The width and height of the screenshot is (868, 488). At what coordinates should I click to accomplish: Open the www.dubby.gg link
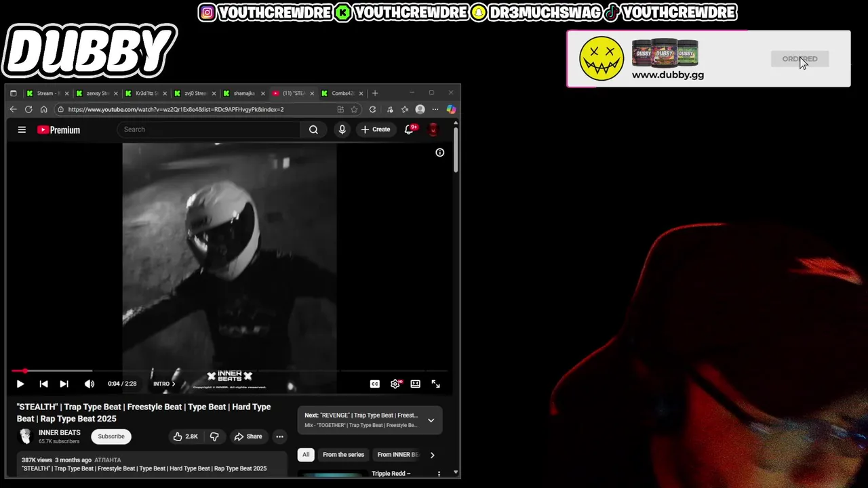668,75
